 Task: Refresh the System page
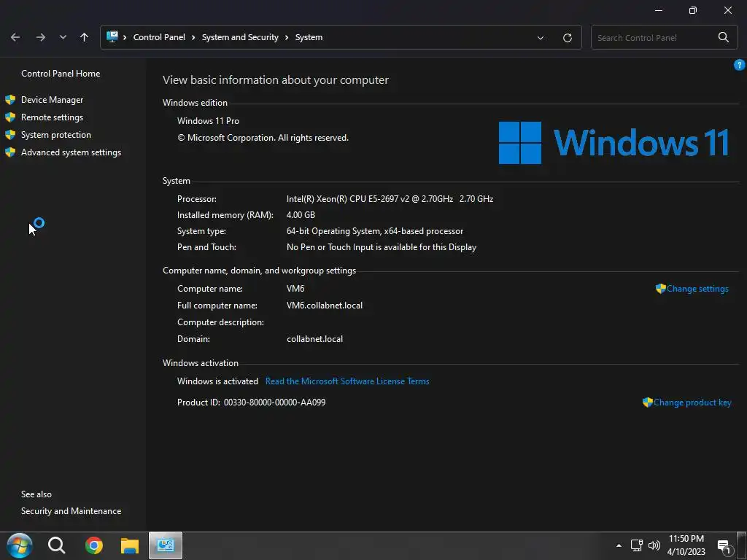(x=568, y=38)
